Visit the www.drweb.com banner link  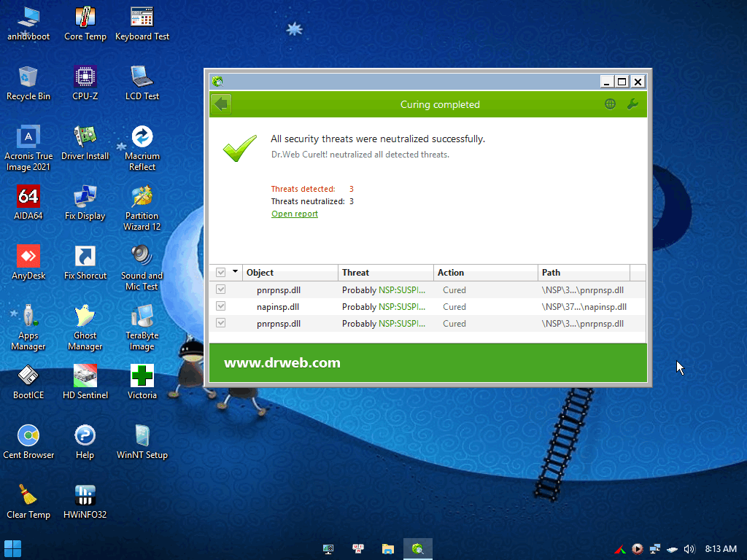pos(282,363)
